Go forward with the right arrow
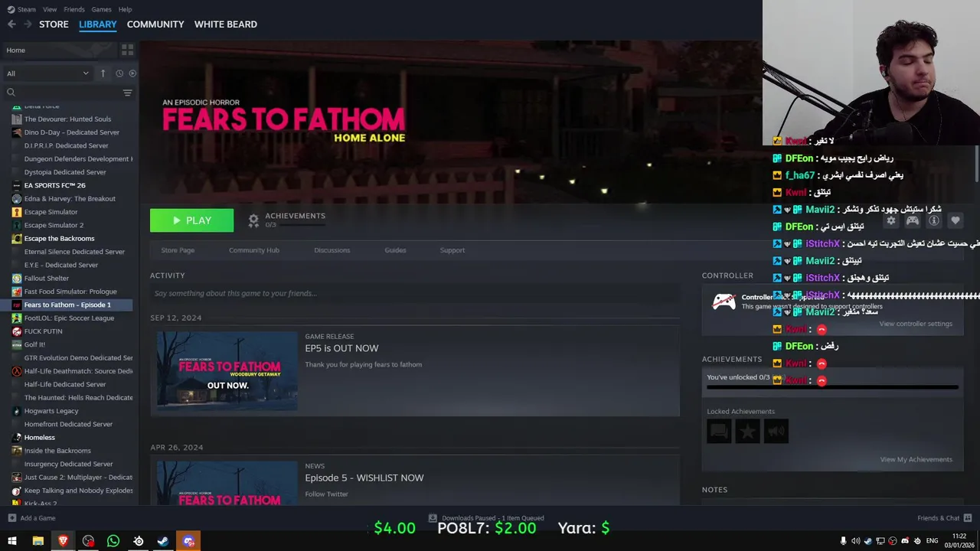This screenshot has width=980, height=551. point(28,24)
